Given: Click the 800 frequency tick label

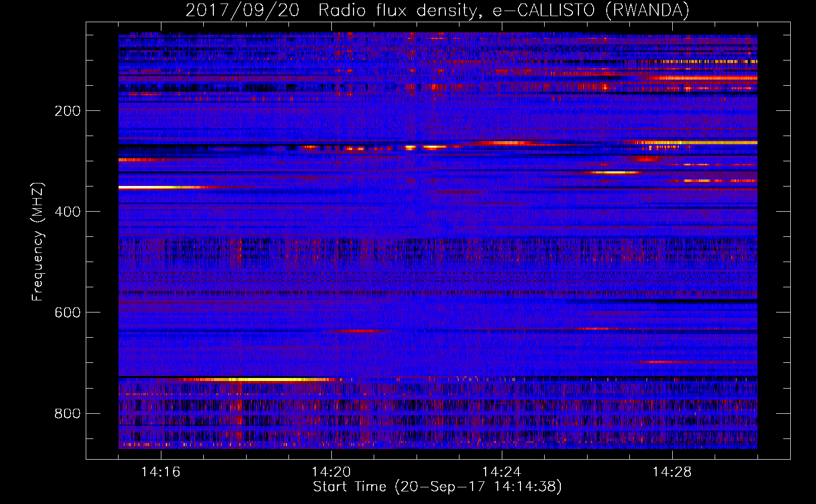Looking at the screenshot, I should tap(67, 413).
